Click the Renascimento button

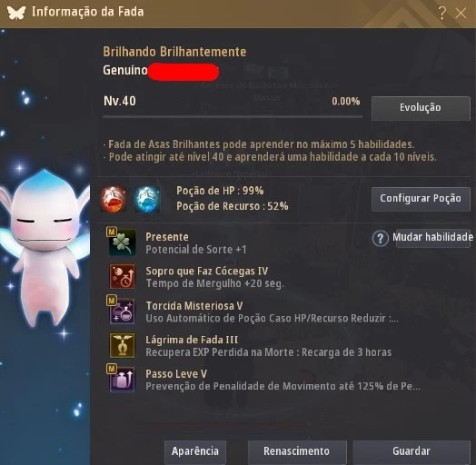pos(297,451)
